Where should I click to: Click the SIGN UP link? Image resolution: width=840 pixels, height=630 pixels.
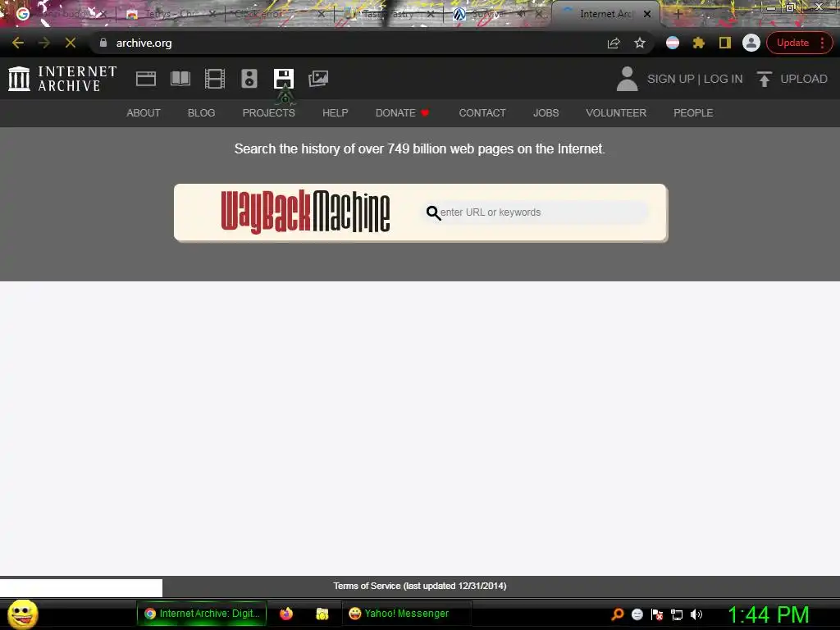[x=670, y=79]
